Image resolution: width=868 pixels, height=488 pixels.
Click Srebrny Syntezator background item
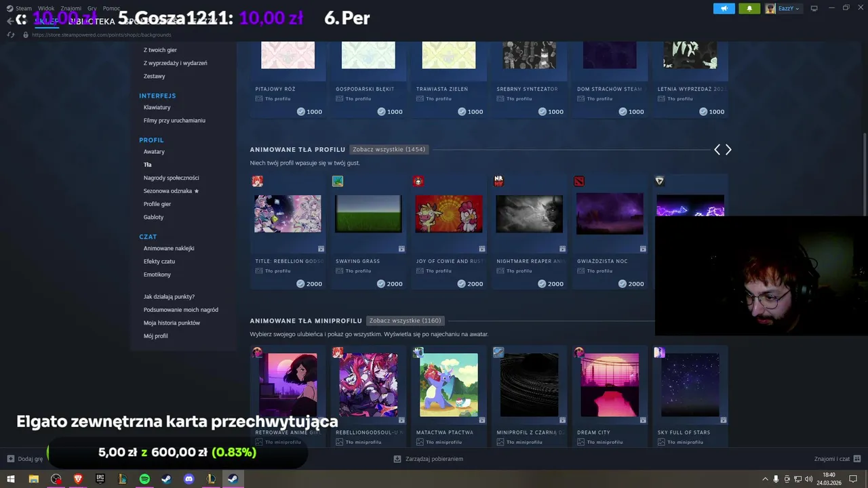coord(529,79)
